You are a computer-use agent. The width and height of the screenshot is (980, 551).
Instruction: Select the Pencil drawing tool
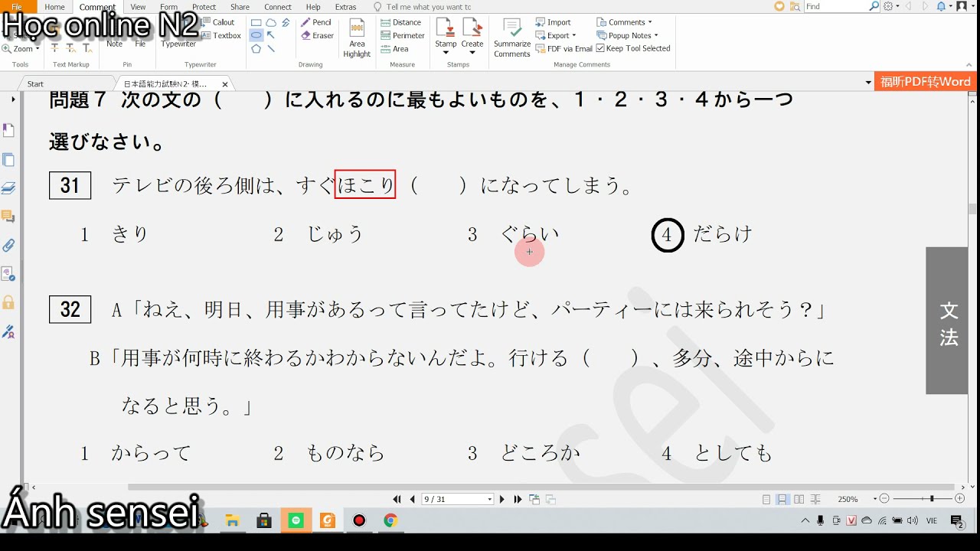[x=316, y=22]
